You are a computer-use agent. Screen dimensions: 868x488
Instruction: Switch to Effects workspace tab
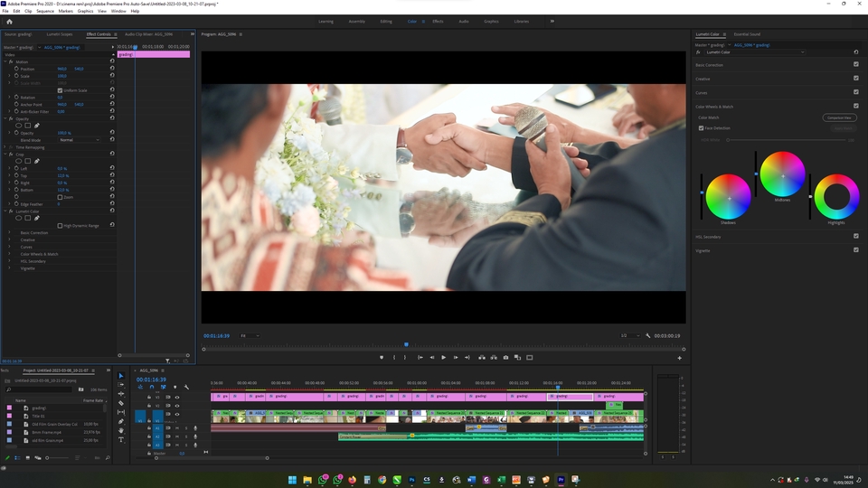point(438,21)
